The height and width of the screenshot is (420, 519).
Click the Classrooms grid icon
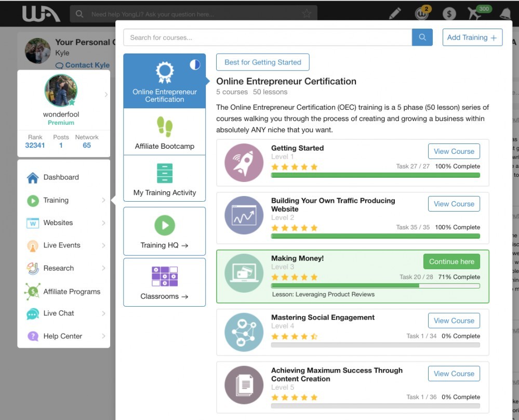coord(165,276)
